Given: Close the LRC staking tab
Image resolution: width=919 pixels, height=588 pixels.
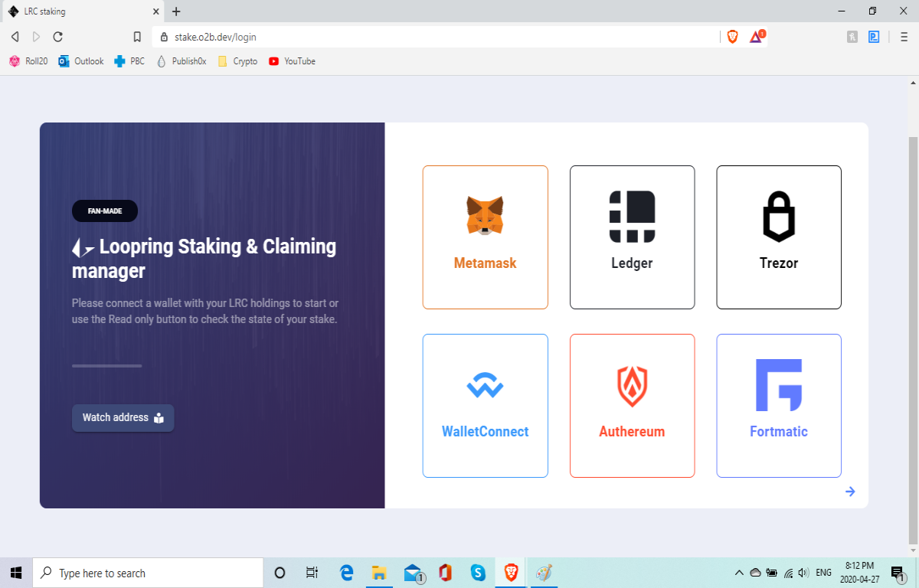Looking at the screenshot, I should (155, 11).
